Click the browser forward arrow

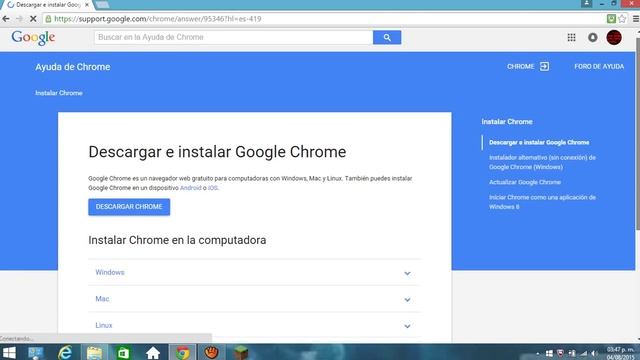[x=19, y=19]
